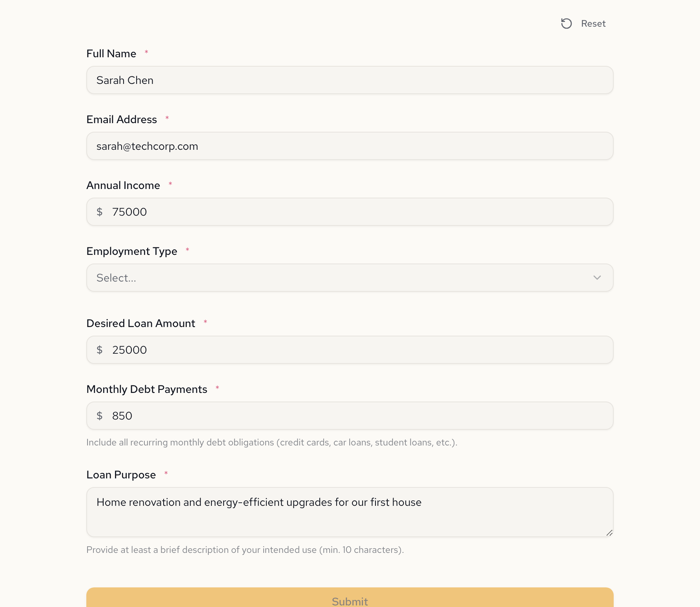Focus the Monthly Debt Payments value 850
700x607 pixels.
[x=122, y=416]
